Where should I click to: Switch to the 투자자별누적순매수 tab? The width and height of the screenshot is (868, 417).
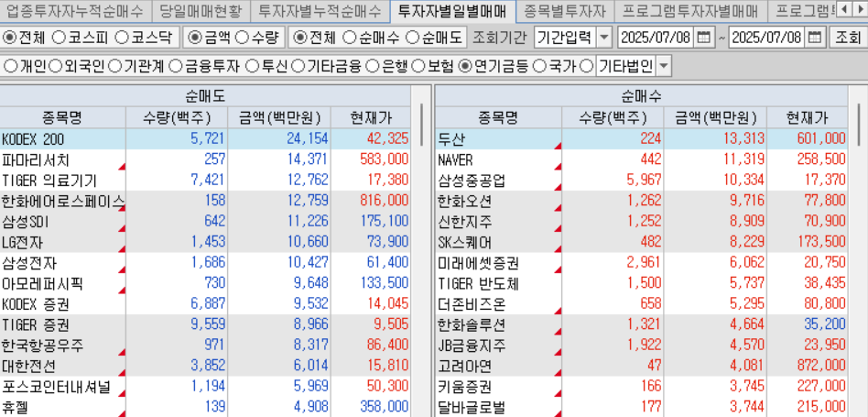pos(320,10)
